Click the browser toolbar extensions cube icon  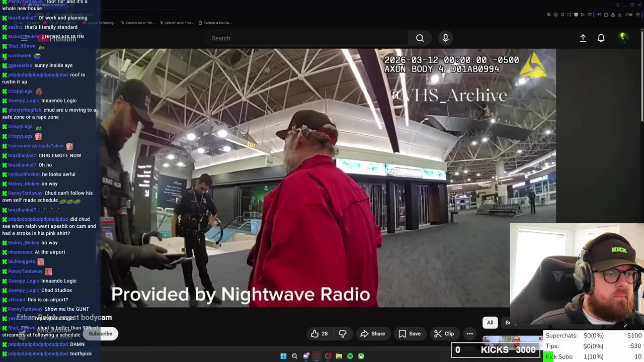pos(606,15)
